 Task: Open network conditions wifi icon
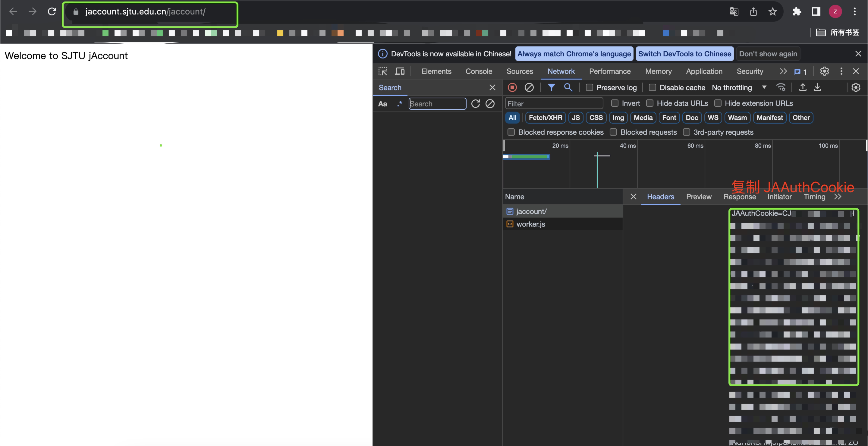coord(781,88)
